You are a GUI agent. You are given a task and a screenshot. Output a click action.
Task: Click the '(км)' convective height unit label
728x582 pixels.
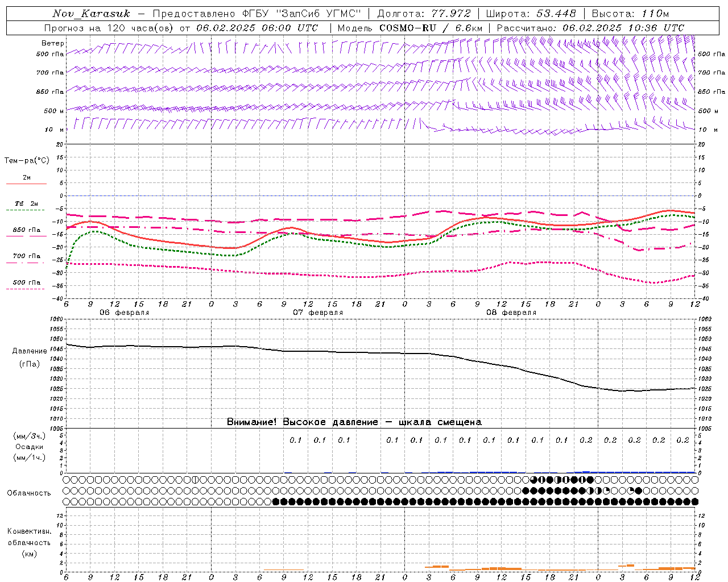click(x=29, y=554)
